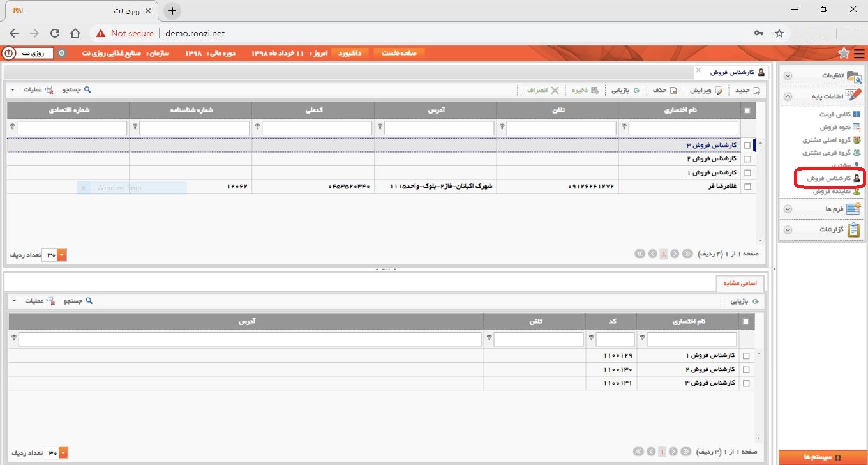Go to next page in upper grid pager
The image size is (868, 465).
coord(652,254)
